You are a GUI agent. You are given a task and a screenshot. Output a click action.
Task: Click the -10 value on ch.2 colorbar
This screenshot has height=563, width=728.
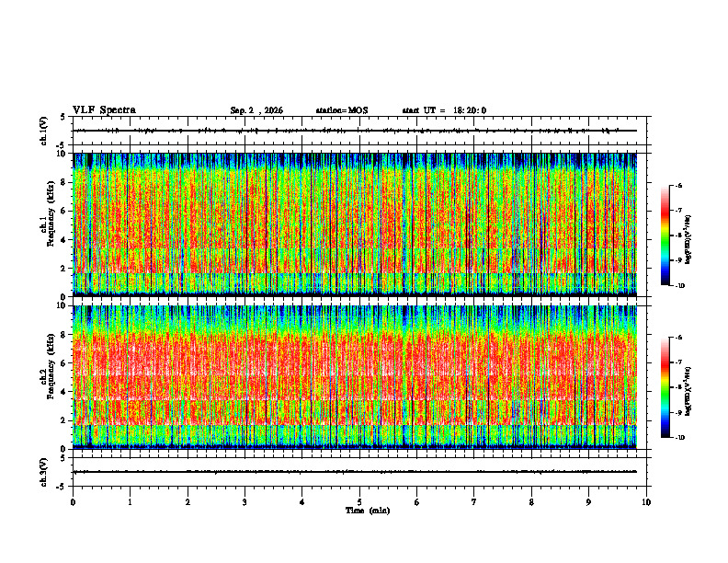679,438
